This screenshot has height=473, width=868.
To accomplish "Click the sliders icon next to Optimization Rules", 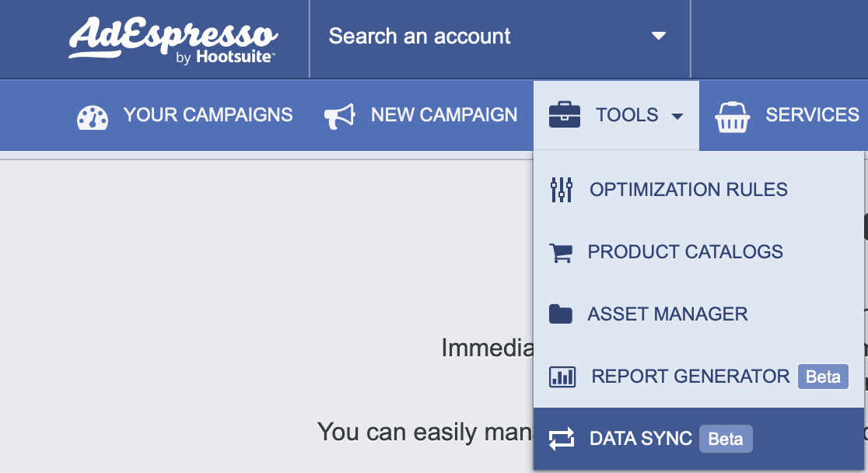I will [562, 189].
